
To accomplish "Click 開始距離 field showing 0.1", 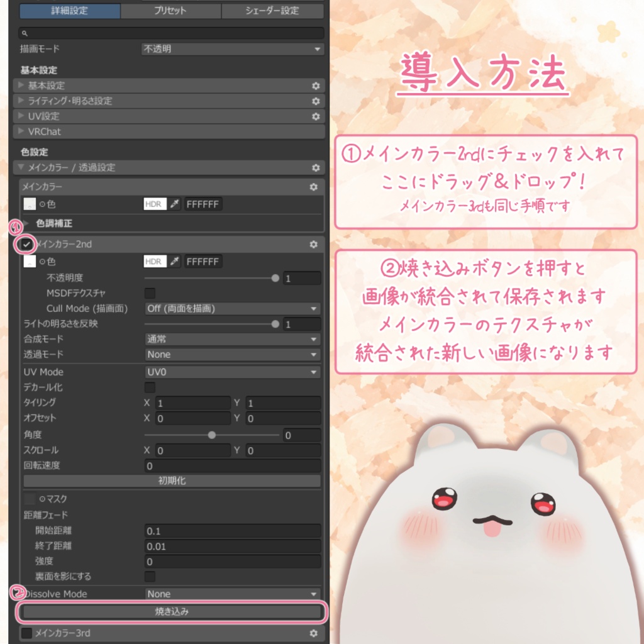I will [x=233, y=531].
